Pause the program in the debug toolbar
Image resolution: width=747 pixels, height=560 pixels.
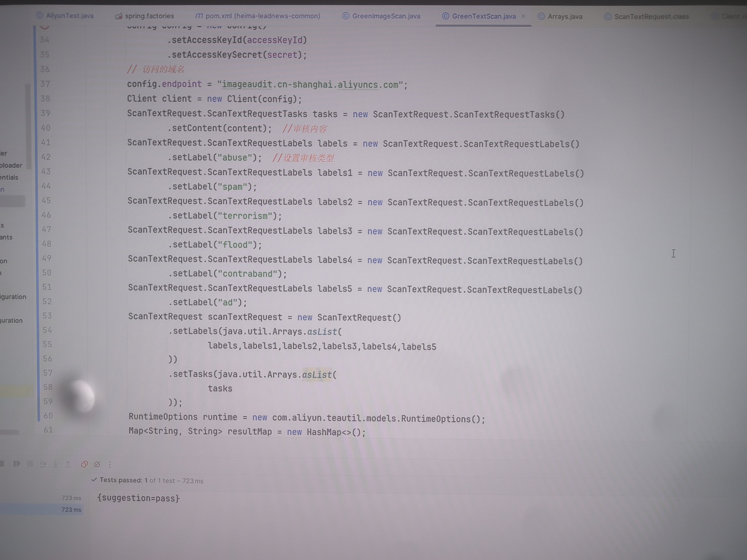tap(30, 464)
